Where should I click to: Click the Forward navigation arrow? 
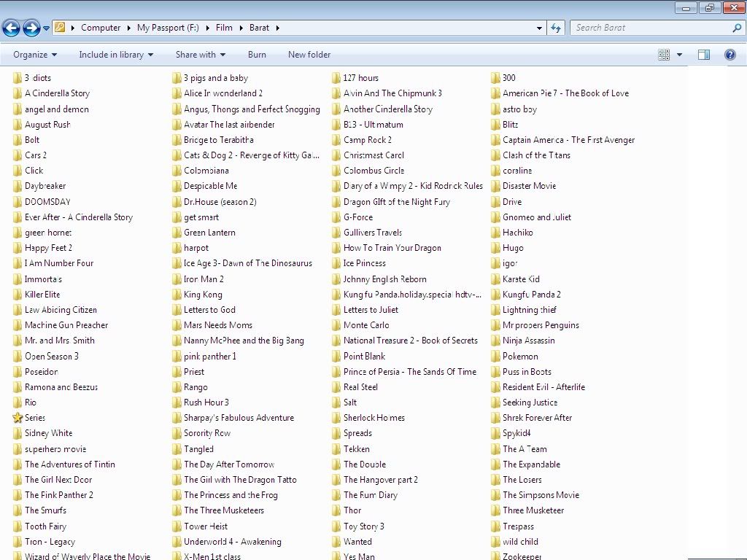coord(31,28)
